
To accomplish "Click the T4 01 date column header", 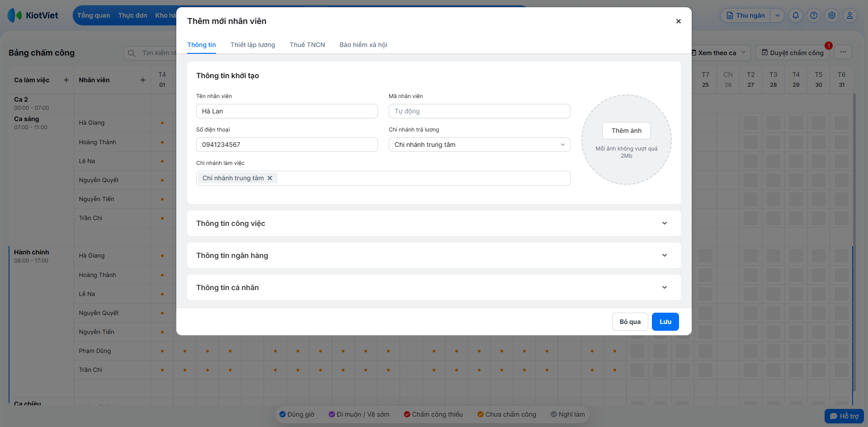I will (162, 80).
